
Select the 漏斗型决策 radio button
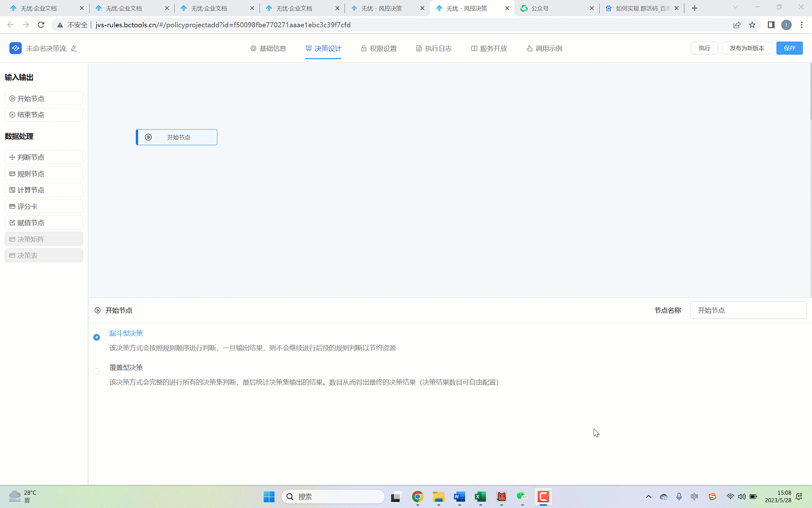pos(97,337)
